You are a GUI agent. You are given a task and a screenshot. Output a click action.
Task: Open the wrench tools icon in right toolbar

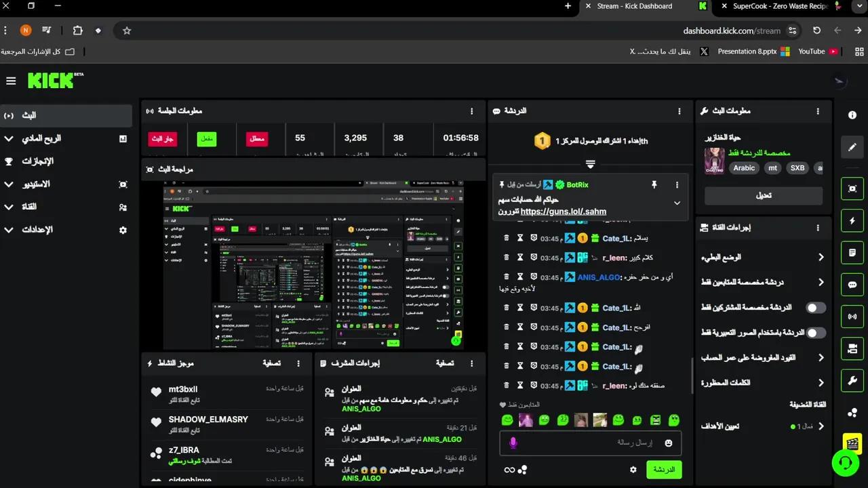[852, 381]
